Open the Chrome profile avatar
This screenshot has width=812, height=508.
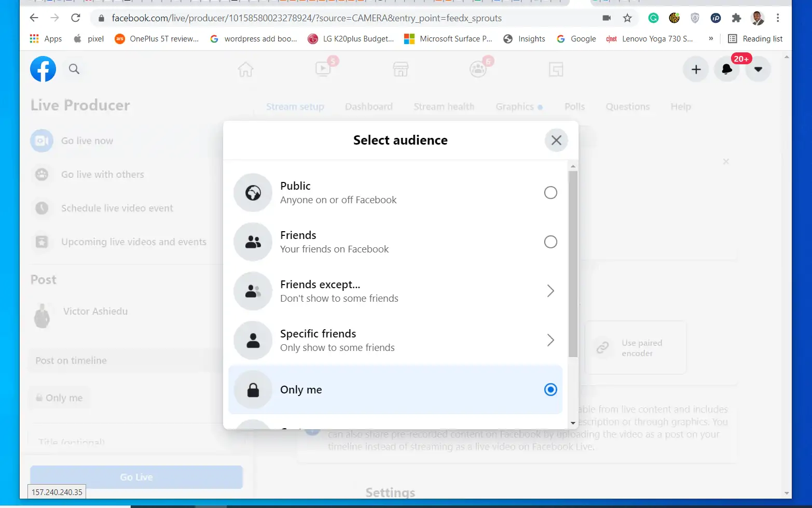click(x=758, y=18)
